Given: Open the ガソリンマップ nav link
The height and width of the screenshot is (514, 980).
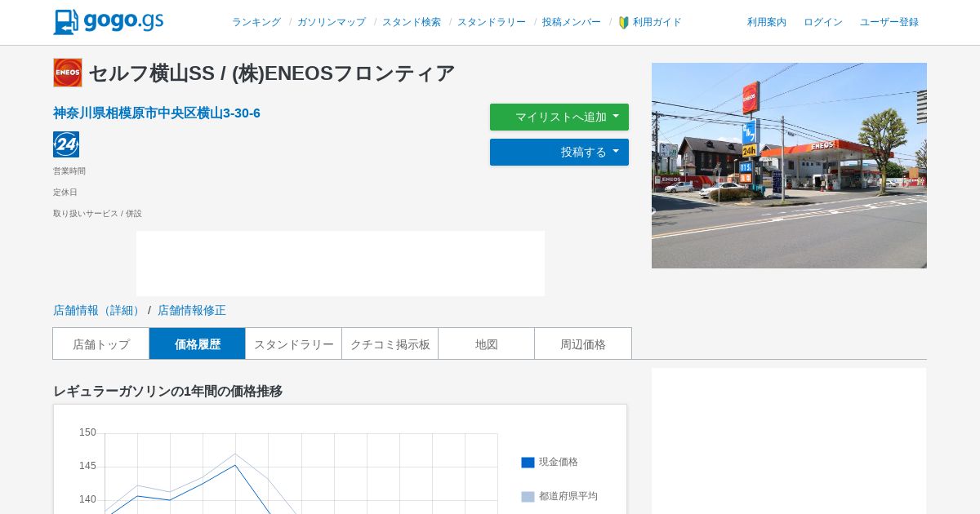Looking at the screenshot, I should click(332, 22).
